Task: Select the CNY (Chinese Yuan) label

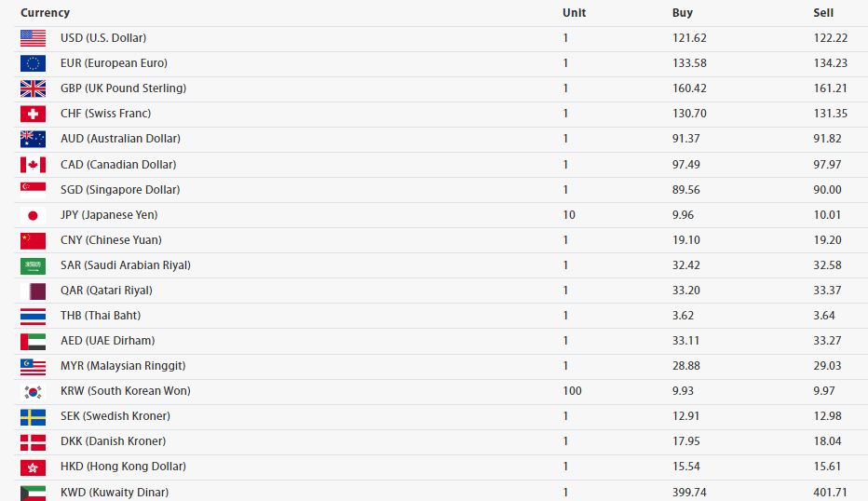Action: point(111,239)
